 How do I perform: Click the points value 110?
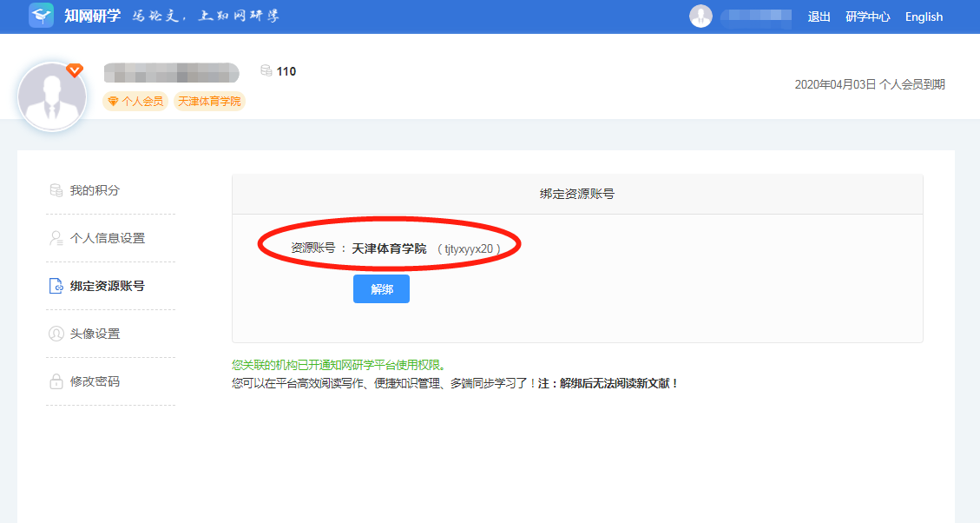click(x=286, y=71)
